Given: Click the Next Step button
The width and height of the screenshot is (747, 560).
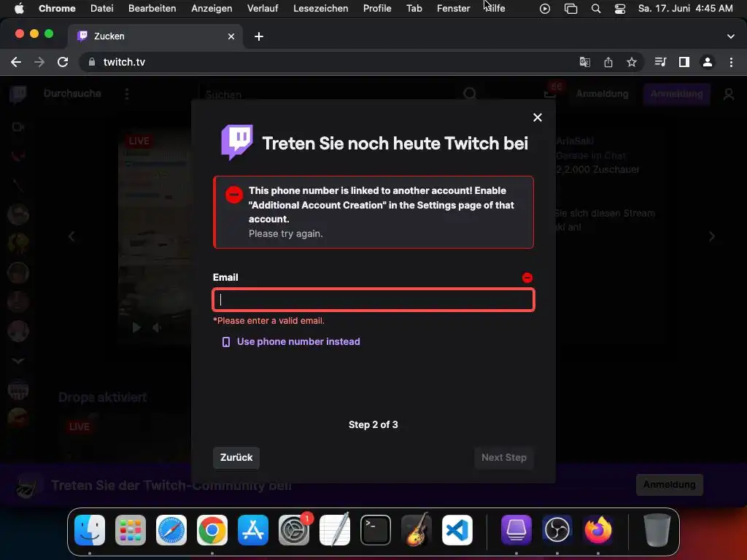Looking at the screenshot, I should click(503, 458).
